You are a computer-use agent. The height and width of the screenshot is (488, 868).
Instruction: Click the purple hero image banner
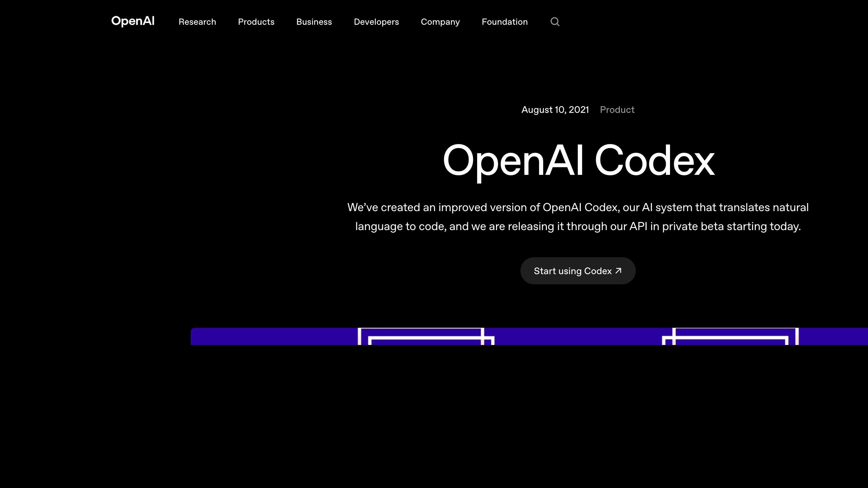[529, 336]
